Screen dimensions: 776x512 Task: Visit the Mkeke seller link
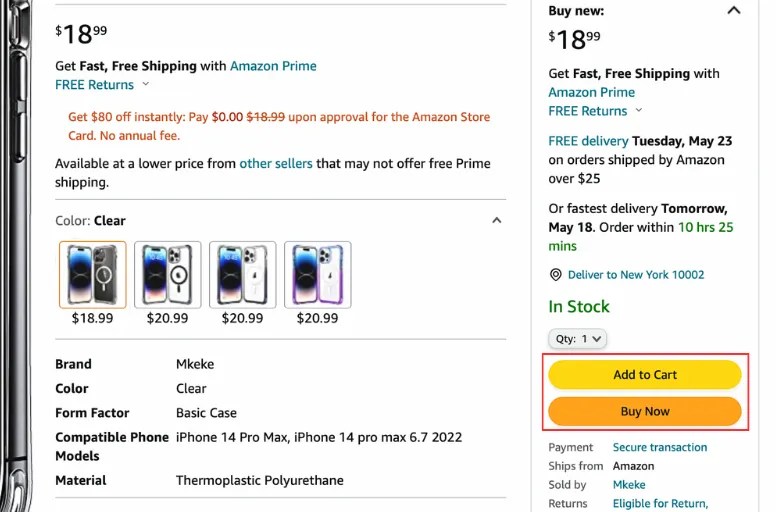point(629,485)
